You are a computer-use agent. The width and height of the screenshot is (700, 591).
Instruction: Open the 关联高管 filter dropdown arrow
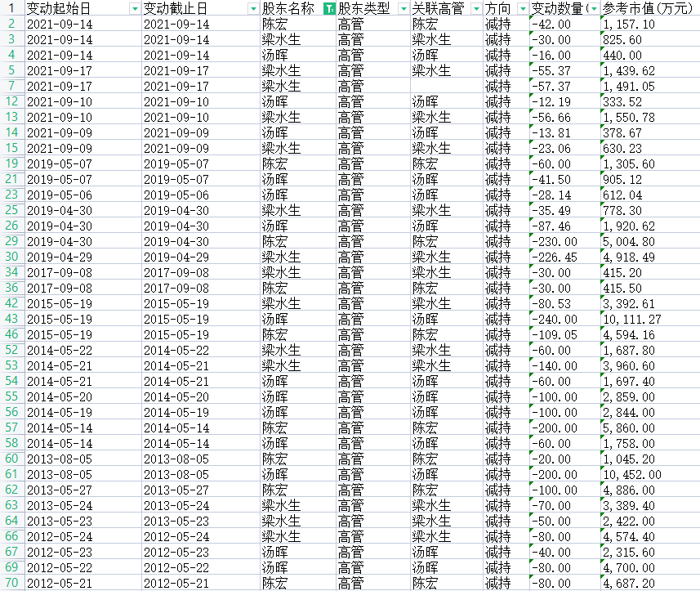click(x=476, y=8)
